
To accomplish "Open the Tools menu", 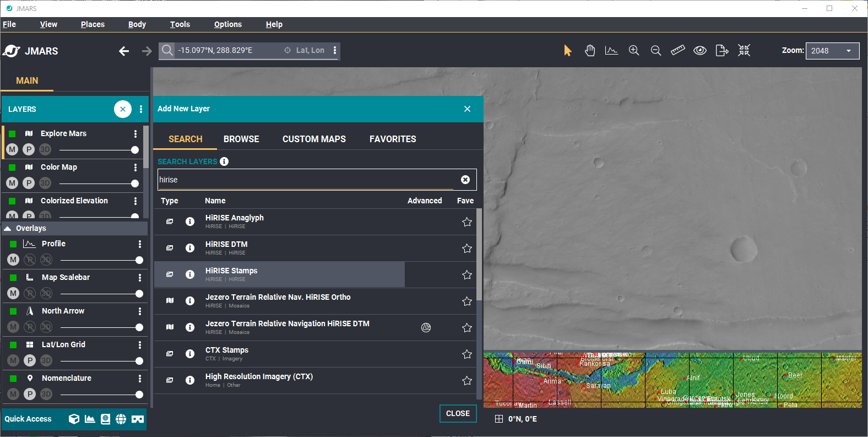I will click(180, 24).
